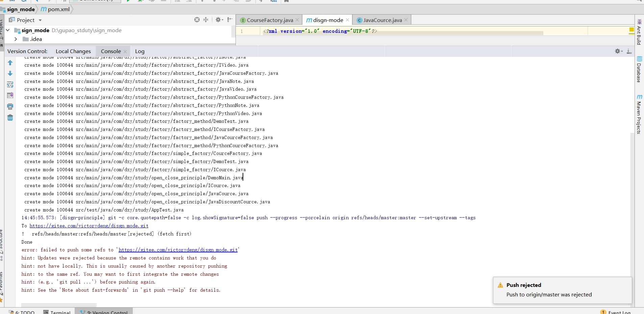Click the trash clear-all icon in console
This screenshot has height=314, width=644.
click(x=10, y=117)
